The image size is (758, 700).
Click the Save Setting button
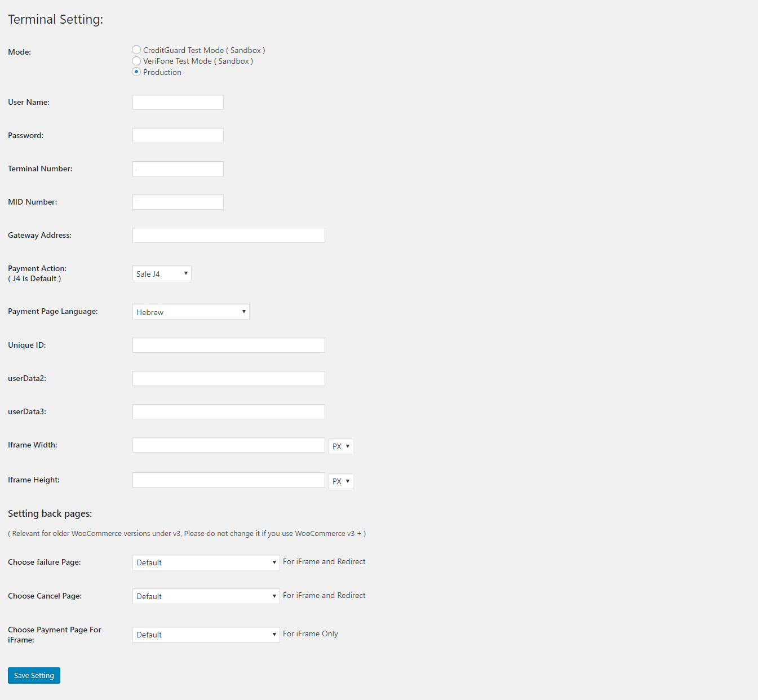click(34, 675)
